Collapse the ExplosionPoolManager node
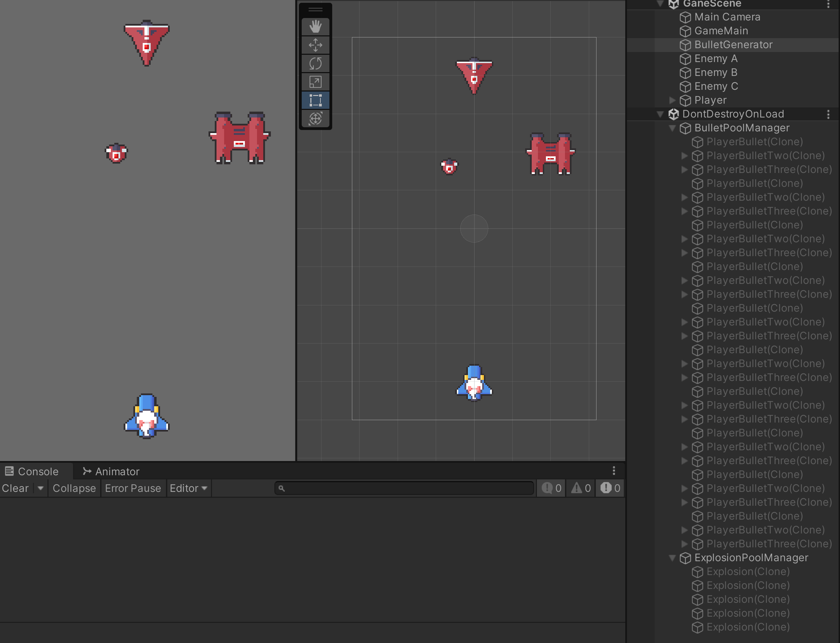 [x=672, y=558]
